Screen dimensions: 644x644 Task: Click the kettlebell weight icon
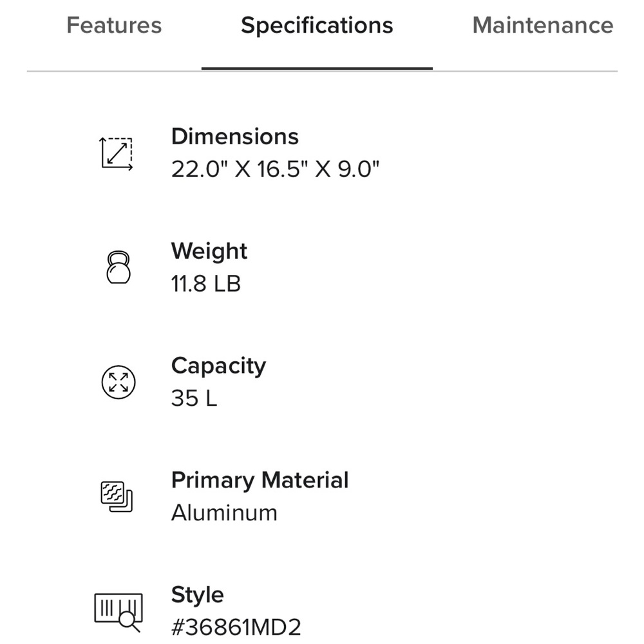coord(118,267)
